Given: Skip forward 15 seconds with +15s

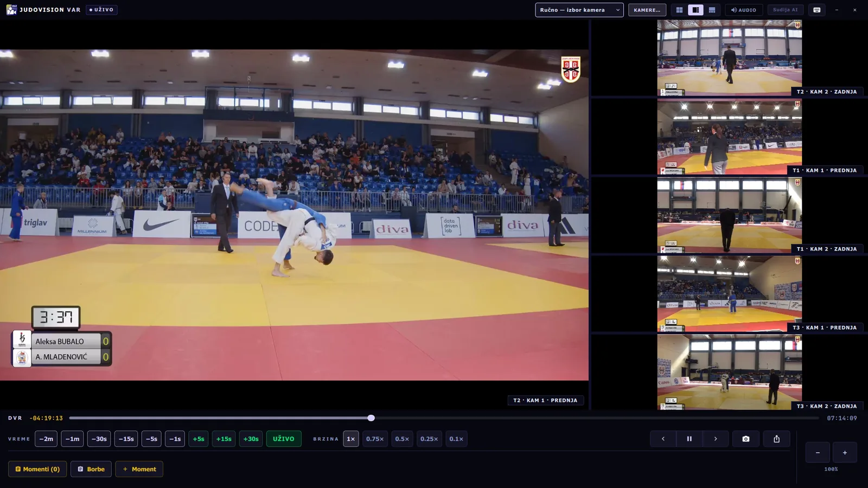Looking at the screenshot, I should [x=224, y=439].
